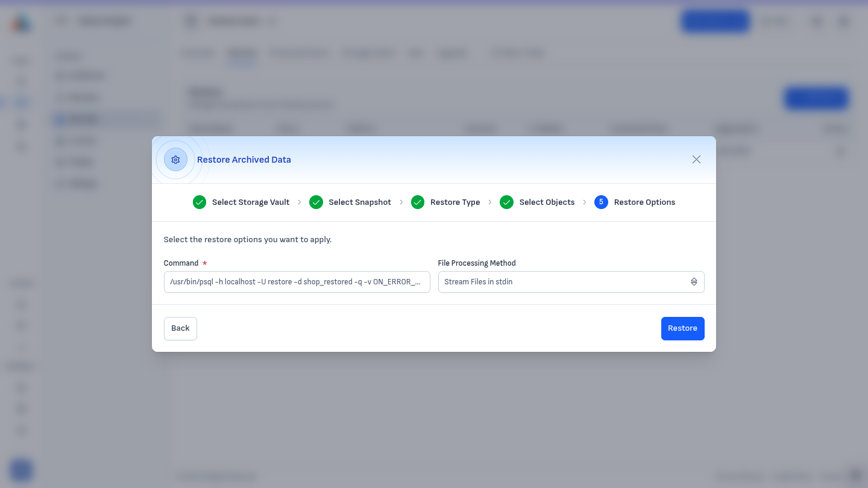Select the Restore Options step label

[x=644, y=202]
